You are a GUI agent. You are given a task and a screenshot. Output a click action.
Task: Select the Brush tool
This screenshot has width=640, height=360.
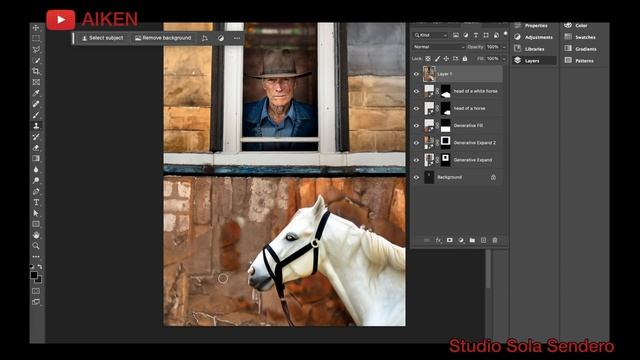(x=36, y=115)
